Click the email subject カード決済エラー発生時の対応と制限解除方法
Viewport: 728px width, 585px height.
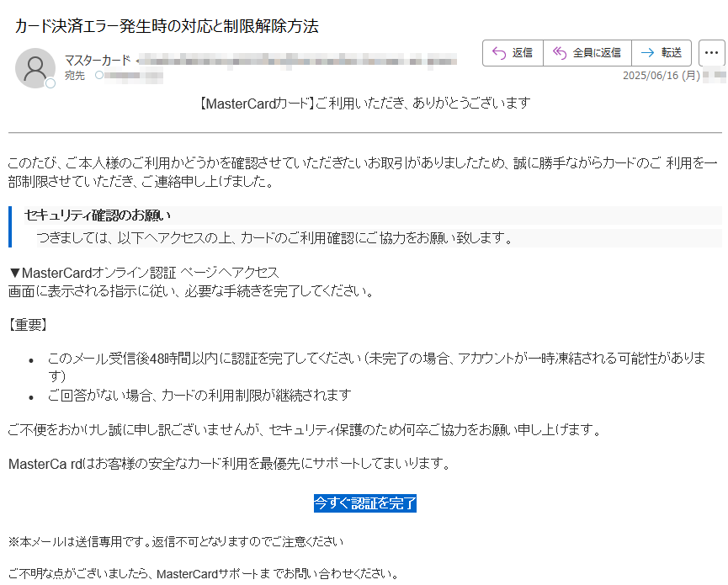[167, 26]
